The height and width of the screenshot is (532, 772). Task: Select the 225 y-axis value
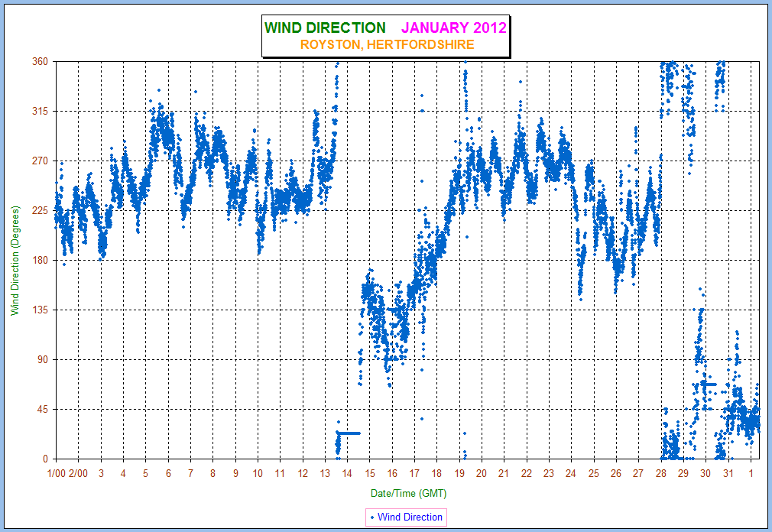coord(41,211)
